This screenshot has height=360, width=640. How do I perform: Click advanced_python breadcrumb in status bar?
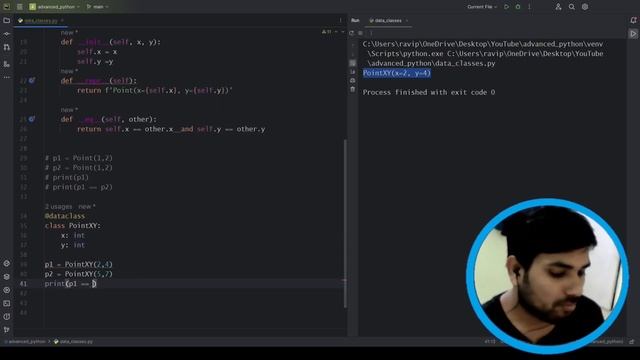26,342
